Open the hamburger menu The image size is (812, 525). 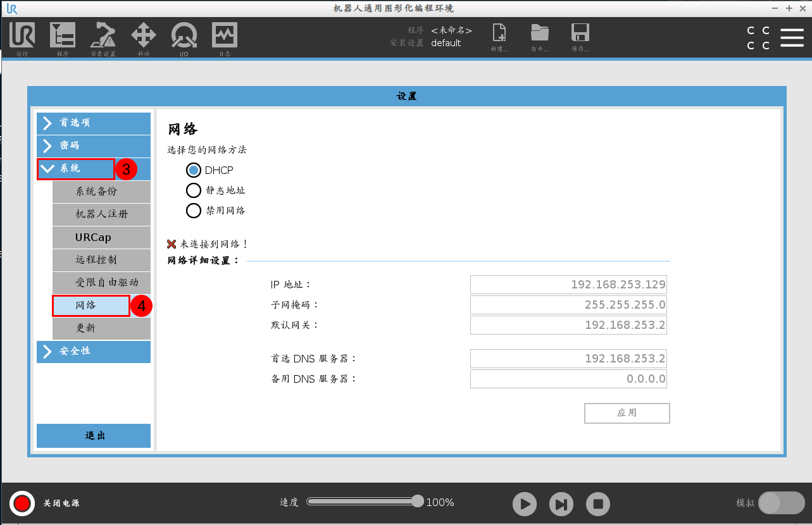pos(792,37)
